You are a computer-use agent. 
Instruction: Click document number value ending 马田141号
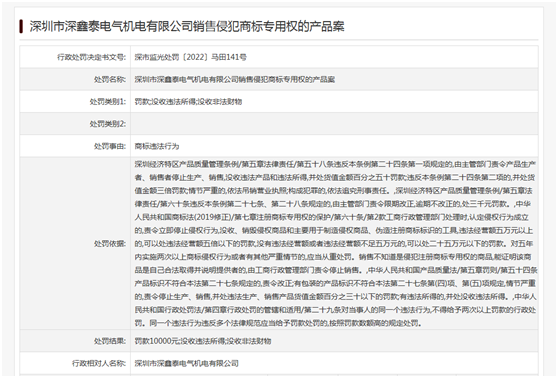point(190,57)
